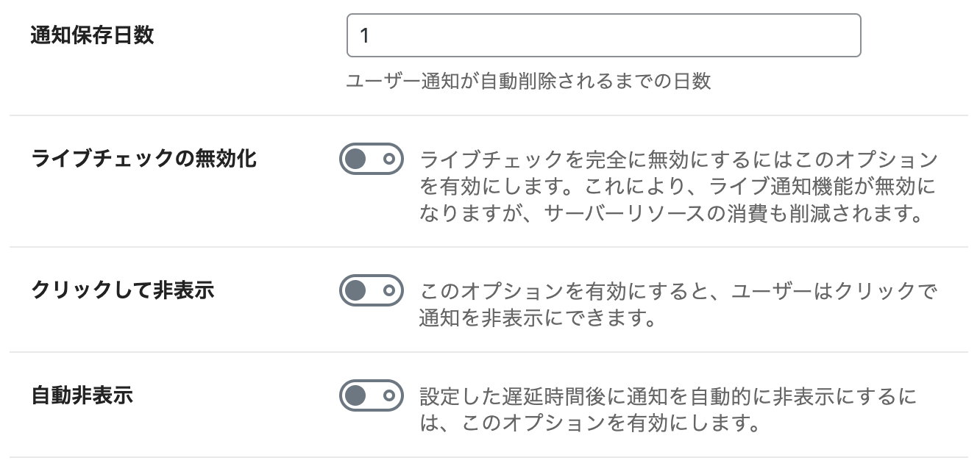
Task: Focus the 通知保存日数 number input field
Action: pos(603,35)
